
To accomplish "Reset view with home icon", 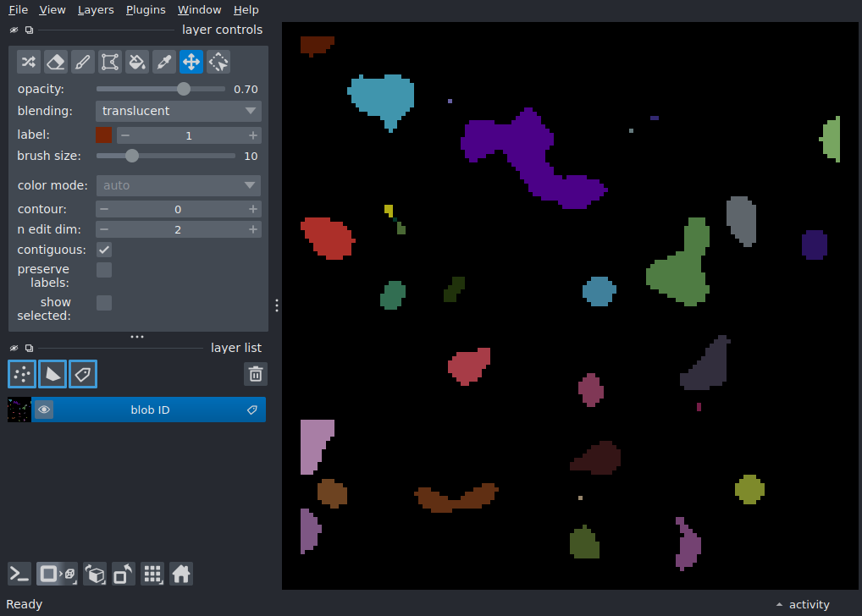I will (181, 575).
